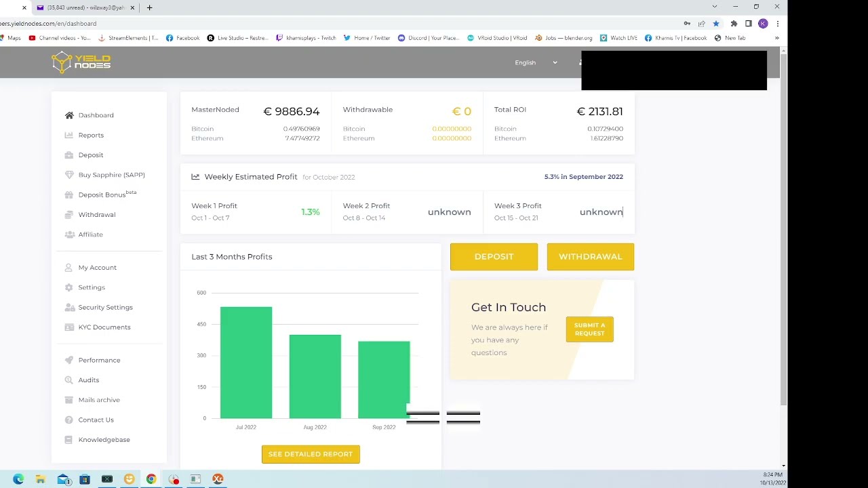The width and height of the screenshot is (868, 488).
Task: Click the Buy Sapphire gem icon
Action: (69, 175)
